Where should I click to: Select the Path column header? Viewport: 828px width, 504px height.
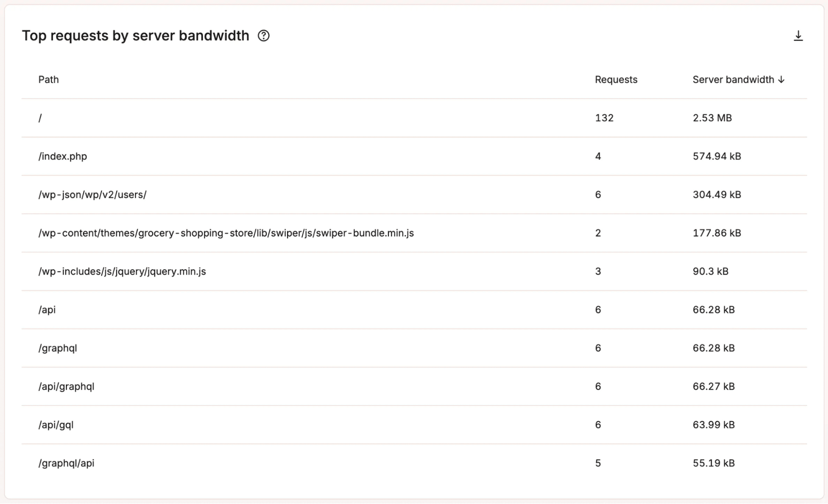pyautogui.click(x=48, y=80)
